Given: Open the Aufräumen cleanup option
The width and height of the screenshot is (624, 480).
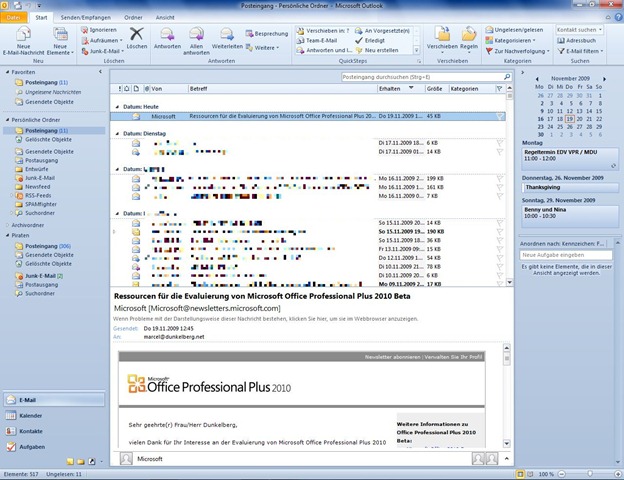Looking at the screenshot, I should (x=102, y=40).
